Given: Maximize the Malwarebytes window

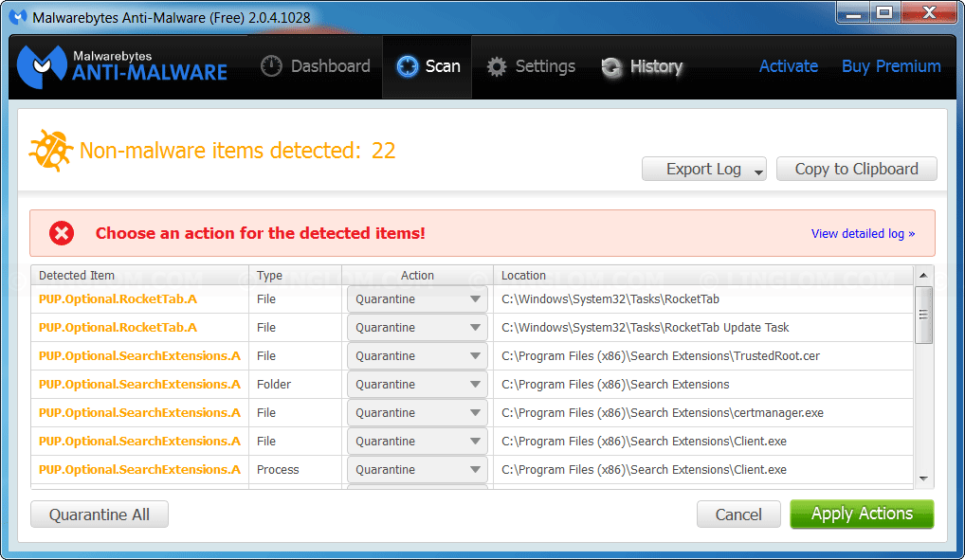Looking at the screenshot, I should point(884,13).
